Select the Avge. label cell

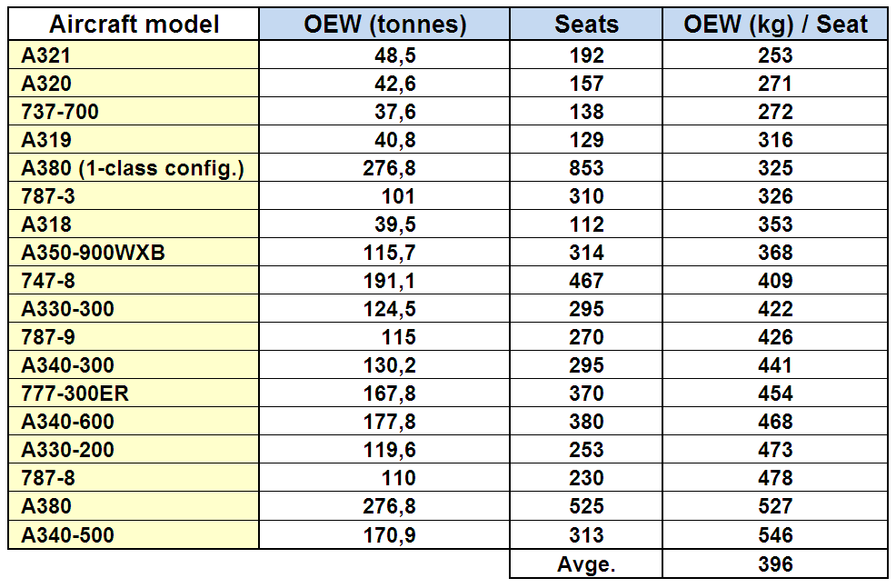coord(586,564)
